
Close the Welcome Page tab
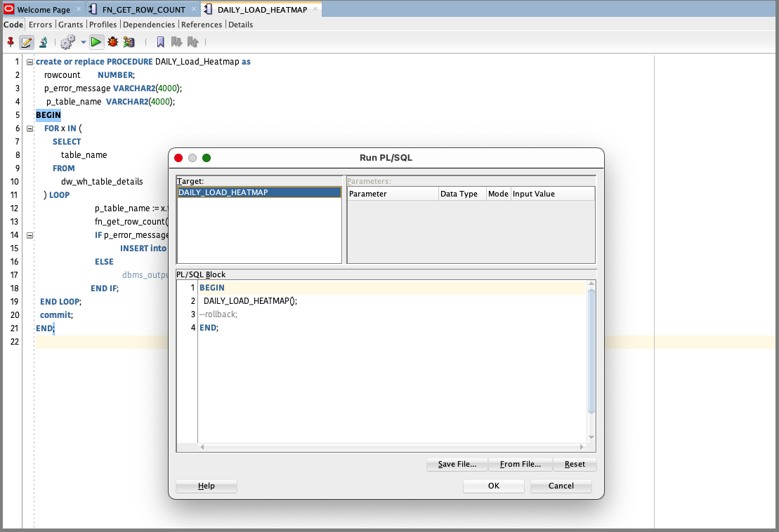[79, 9]
